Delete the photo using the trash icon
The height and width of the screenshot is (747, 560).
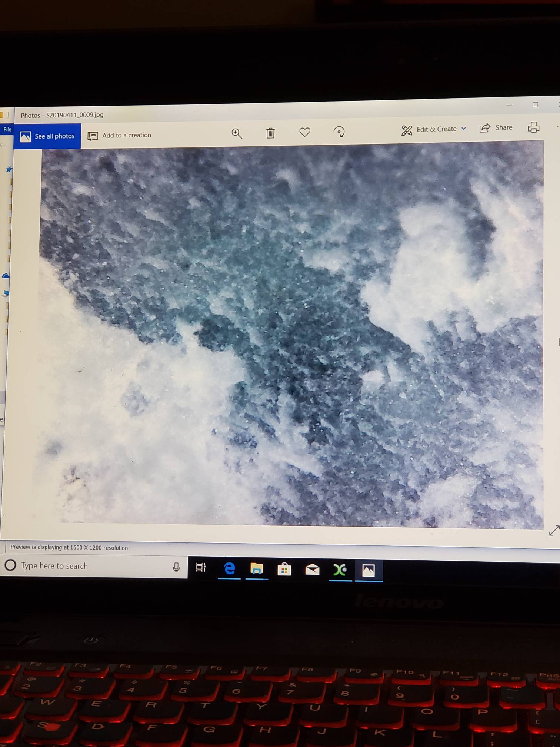(270, 133)
